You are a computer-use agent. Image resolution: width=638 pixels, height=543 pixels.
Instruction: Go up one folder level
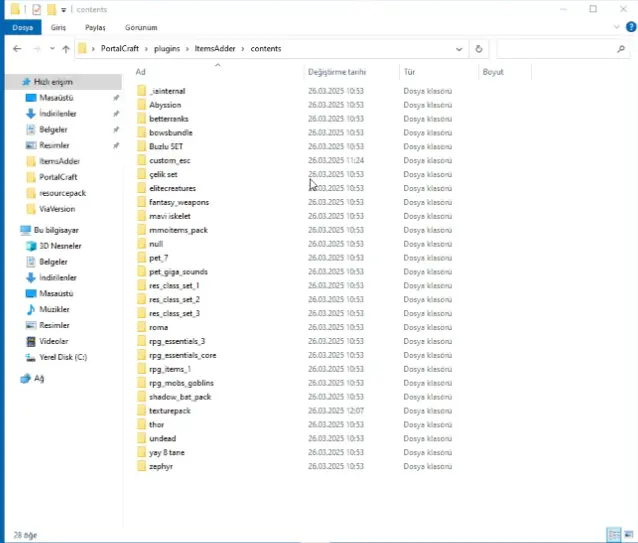(66, 49)
